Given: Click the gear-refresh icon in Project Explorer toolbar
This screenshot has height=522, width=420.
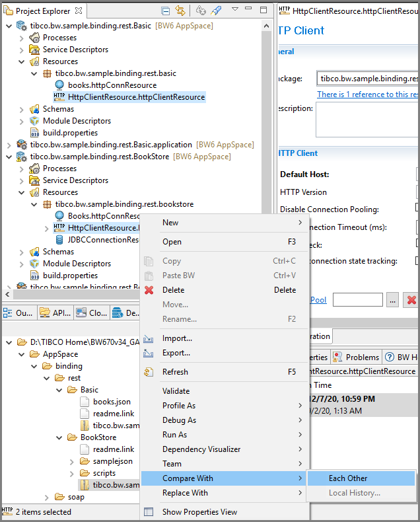Looking at the screenshot, I should (201, 11).
